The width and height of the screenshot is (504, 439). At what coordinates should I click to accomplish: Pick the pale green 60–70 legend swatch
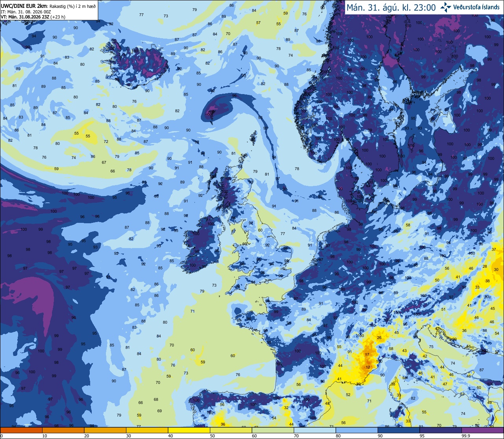273,430
